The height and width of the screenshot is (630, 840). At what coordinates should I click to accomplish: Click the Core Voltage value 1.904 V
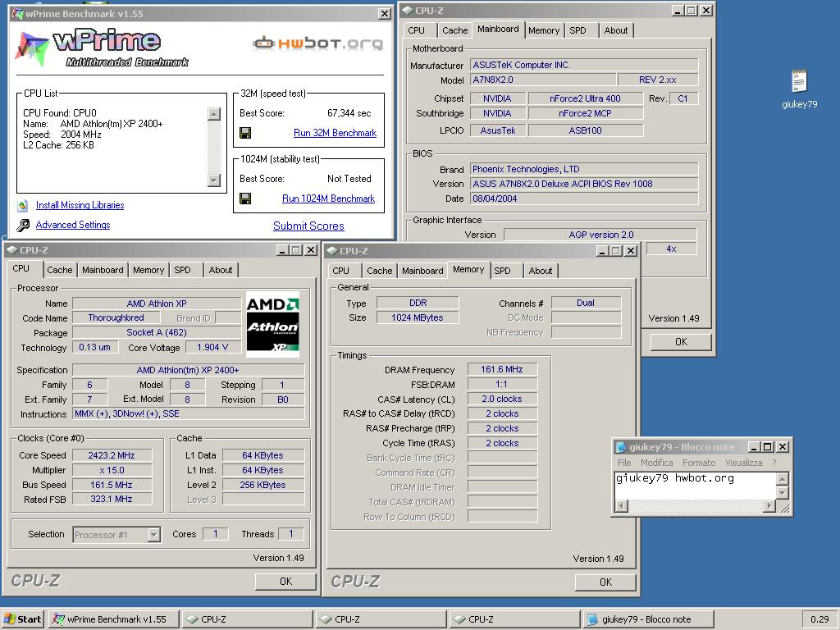point(212,347)
